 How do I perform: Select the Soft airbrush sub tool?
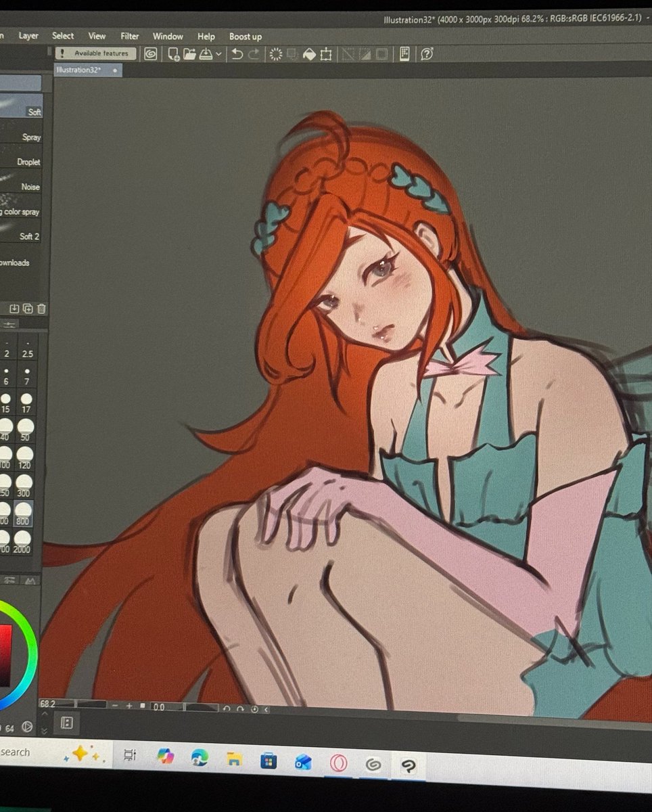point(21,108)
